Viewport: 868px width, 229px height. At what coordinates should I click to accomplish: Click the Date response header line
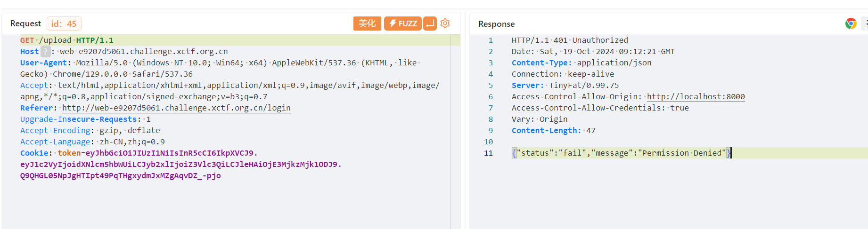pyautogui.click(x=593, y=51)
